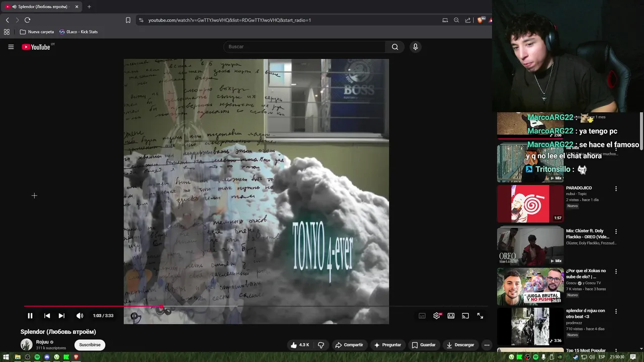Open Nueva carpeta bookmark folder
Image resolution: width=644 pixels, height=362 pixels.
coord(37,32)
